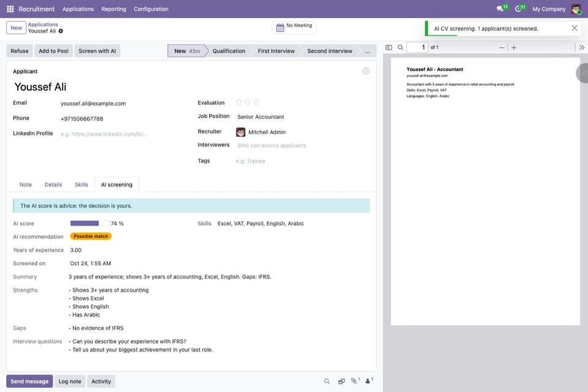The width and height of the screenshot is (588, 392).
Task: Move applicant to Qualification stage
Action: tap(229, 51)
